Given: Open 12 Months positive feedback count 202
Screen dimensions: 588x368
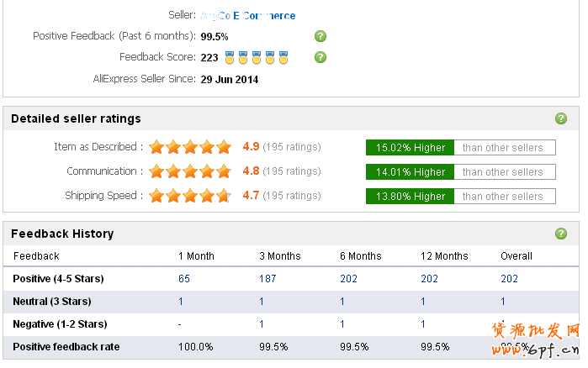Looking at the screenshot, I should (430, 279).
